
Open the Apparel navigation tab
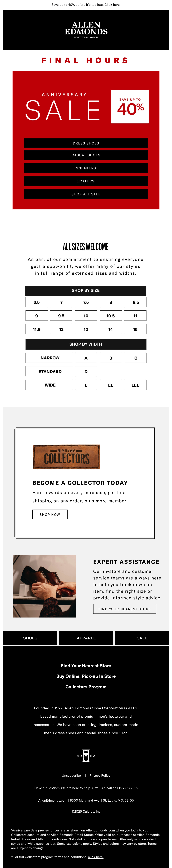coord(86,638)
